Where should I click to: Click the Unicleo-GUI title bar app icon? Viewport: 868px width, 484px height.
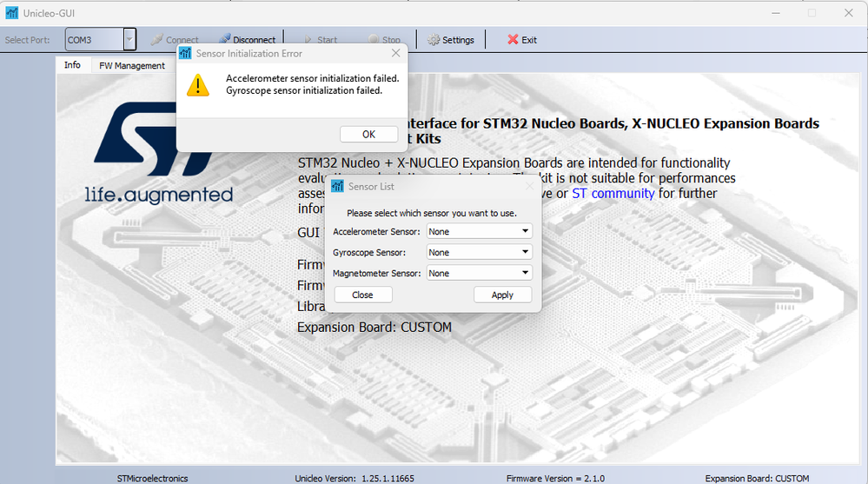click(x=11, y=13)
